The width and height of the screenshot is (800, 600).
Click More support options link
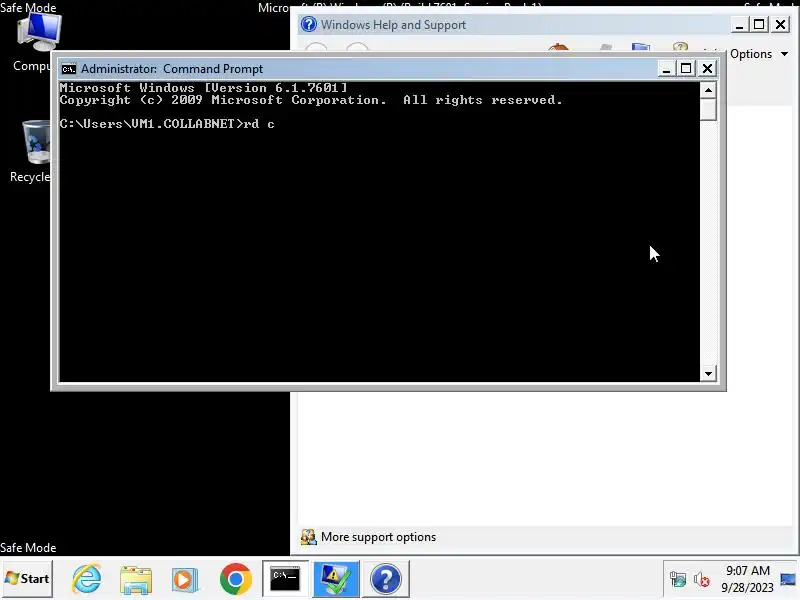click(x=378, y=537)
